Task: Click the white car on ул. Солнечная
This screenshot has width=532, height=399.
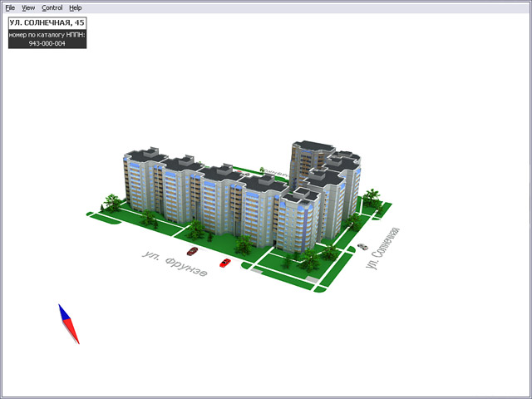Action: pos(362,246)
